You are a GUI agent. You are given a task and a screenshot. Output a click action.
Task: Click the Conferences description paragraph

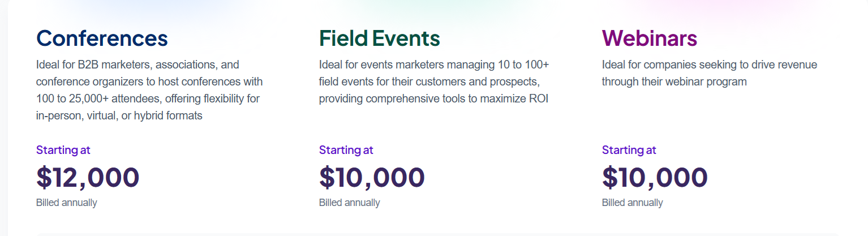pos(149,90)
